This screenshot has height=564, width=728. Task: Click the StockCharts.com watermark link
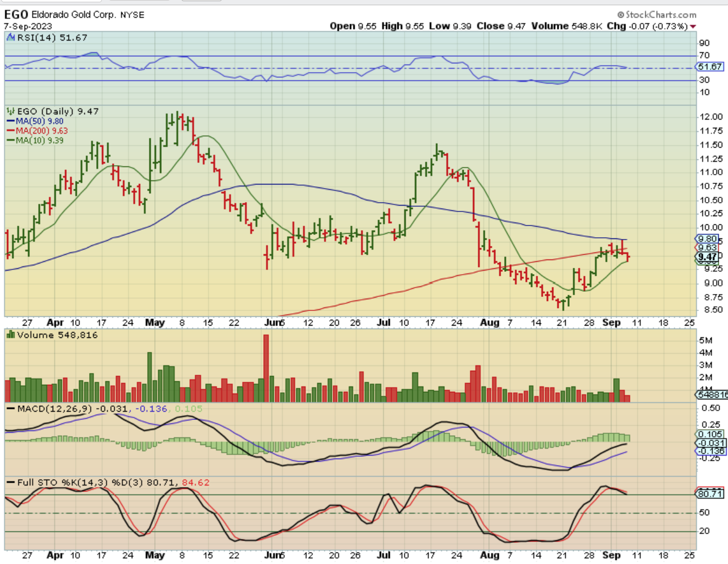click(x=656, y=15)
